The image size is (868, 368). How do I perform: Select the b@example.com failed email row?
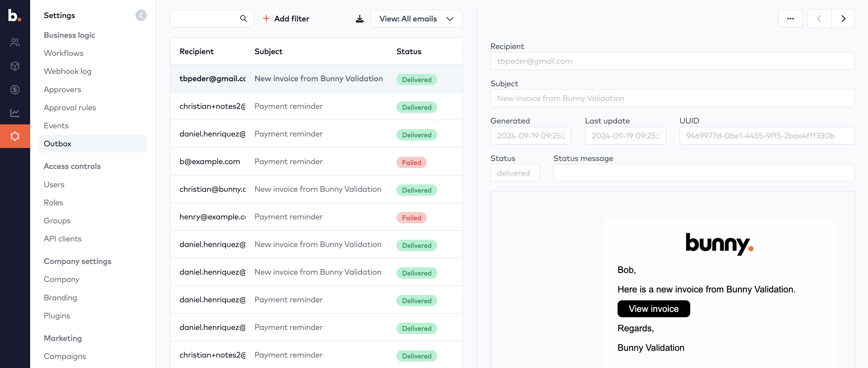[316, 162]
